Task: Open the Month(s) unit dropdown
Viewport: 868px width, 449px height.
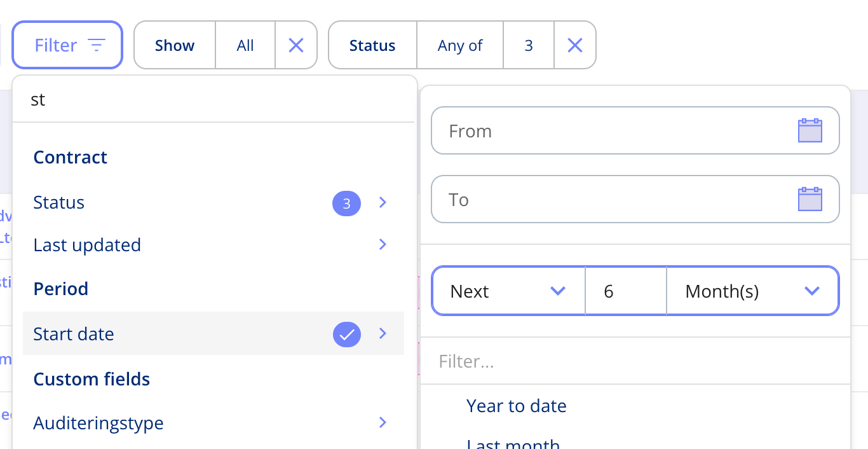Action: pos(752,291)
